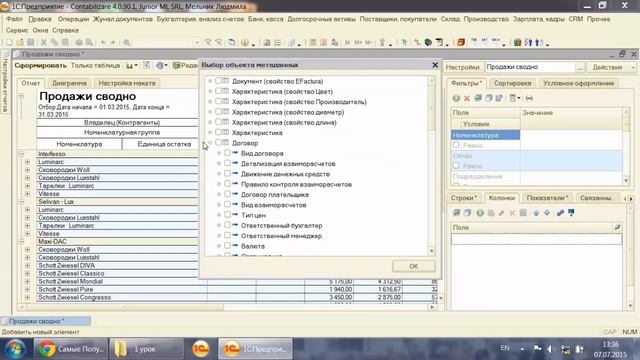The width and height of the screenshot is (640, 360).
Task: Check the Вид договора checkbox
Action: tap(227, 153)
